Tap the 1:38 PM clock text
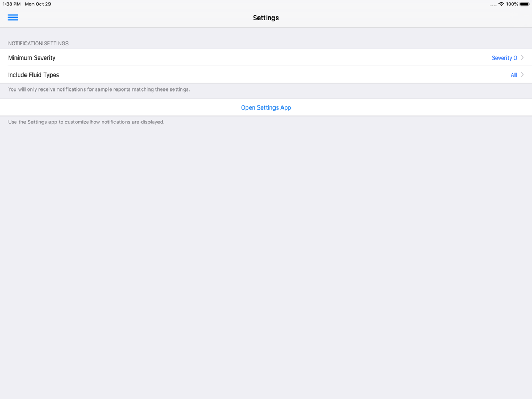Viewport: 532px width, 399px height. click(x=12, y=4)
